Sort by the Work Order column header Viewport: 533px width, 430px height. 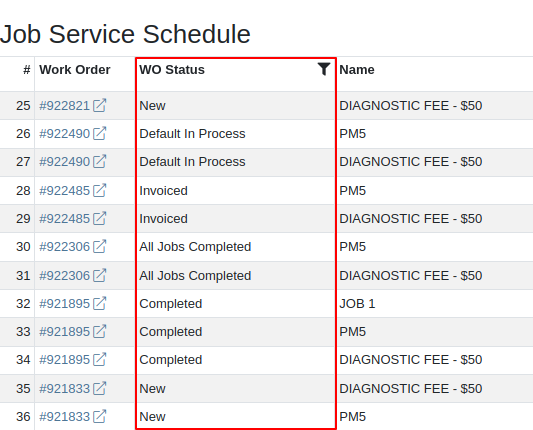[x=75, y=70]
